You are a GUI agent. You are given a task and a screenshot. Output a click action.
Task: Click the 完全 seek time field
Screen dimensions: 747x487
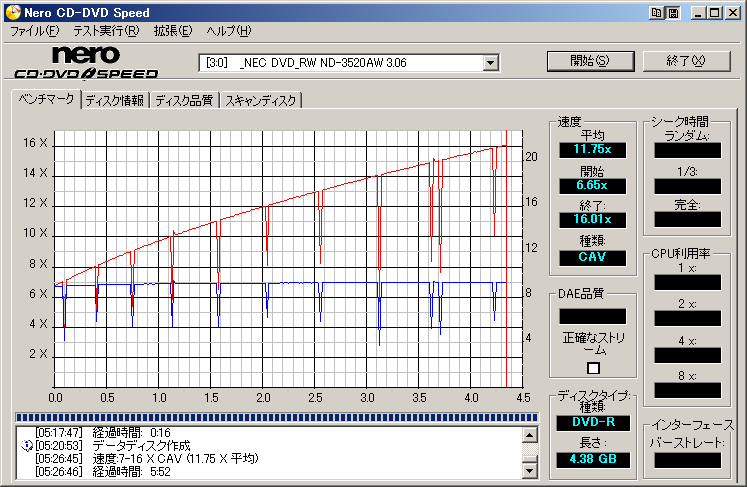click(687, 220)
